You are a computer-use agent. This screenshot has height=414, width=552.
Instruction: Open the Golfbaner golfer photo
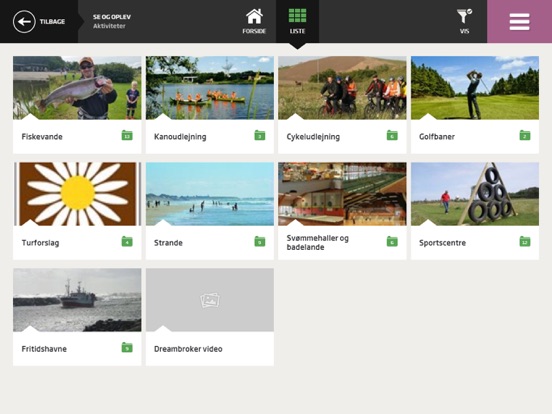coord(475,88)
